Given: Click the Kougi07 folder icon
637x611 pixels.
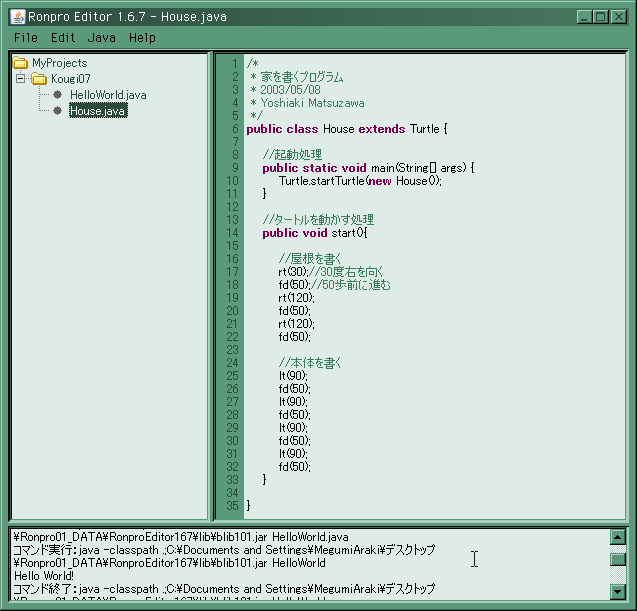Looking at the screenshot, I should click(39, 79).
